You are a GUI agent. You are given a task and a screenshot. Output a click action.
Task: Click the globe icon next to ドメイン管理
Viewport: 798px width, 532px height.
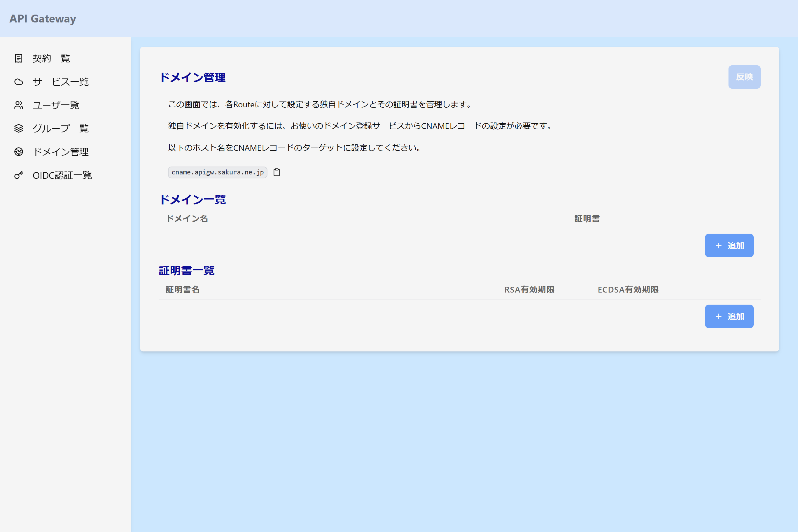pos(19,152)
